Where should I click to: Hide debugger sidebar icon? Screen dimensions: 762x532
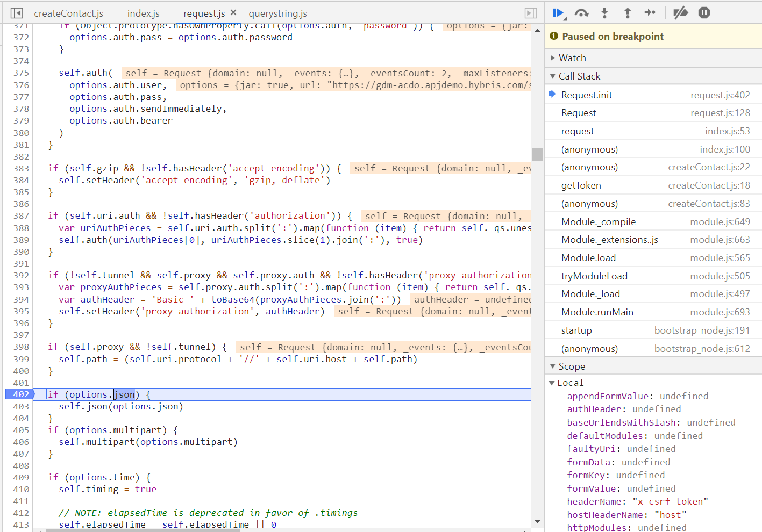pyautogui.click(x=531, y=13)
